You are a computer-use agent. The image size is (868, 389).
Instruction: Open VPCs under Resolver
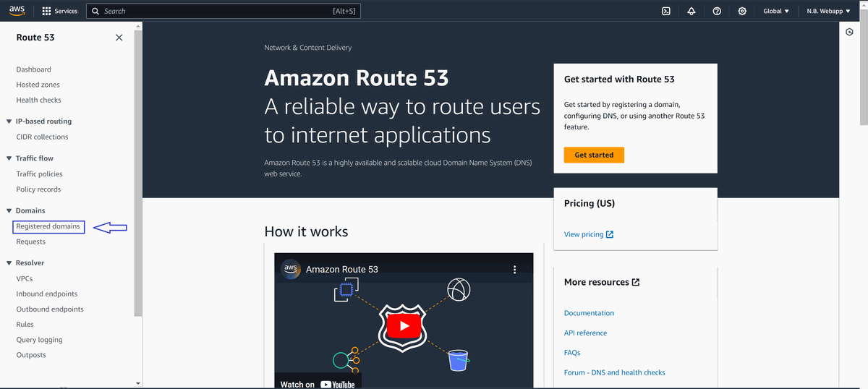(24, 278)
